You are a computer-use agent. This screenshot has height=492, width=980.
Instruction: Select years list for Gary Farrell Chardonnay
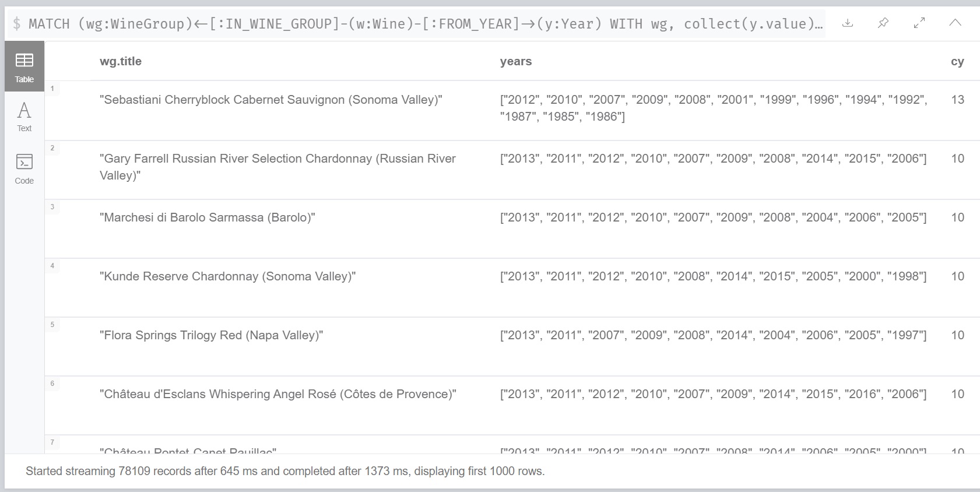(x=713, y=159)
